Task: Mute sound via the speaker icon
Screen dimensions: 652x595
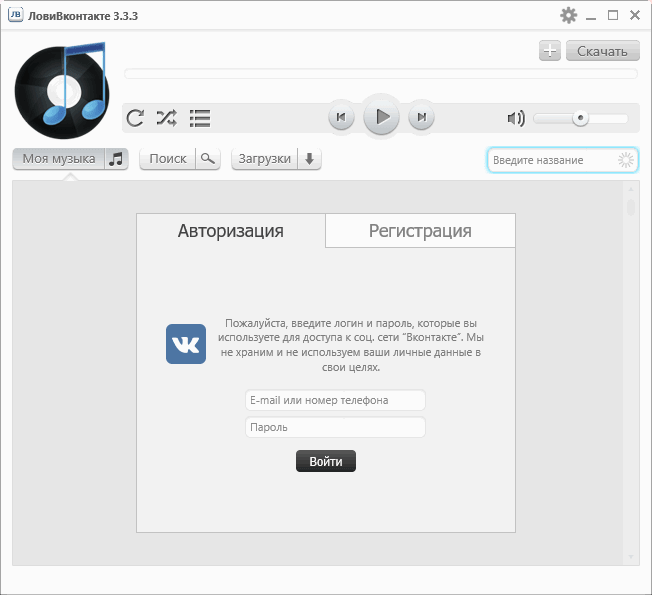Action: 516,119
